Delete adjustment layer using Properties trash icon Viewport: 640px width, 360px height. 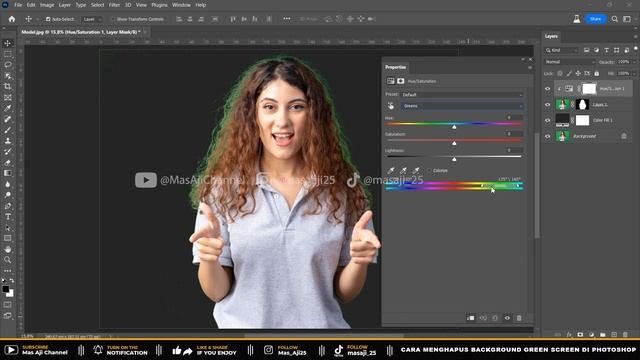519,318
